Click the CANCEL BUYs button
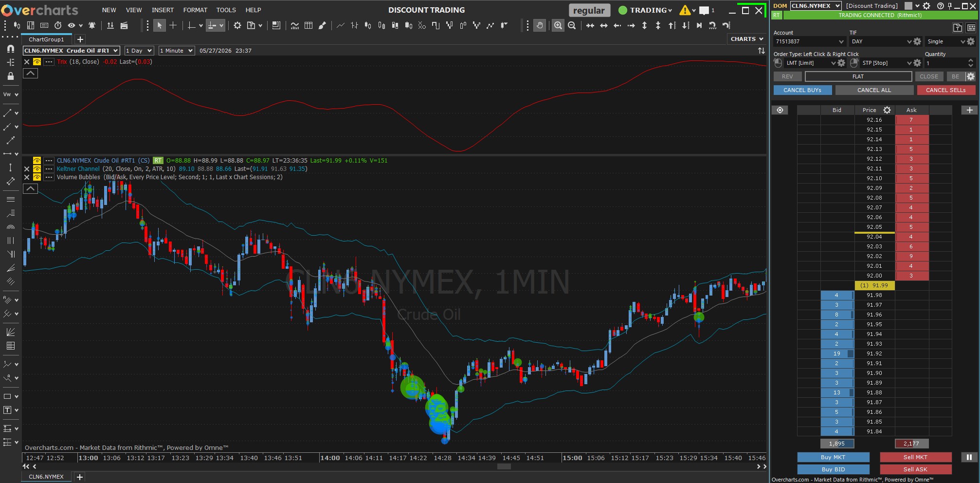 [802, 90]
